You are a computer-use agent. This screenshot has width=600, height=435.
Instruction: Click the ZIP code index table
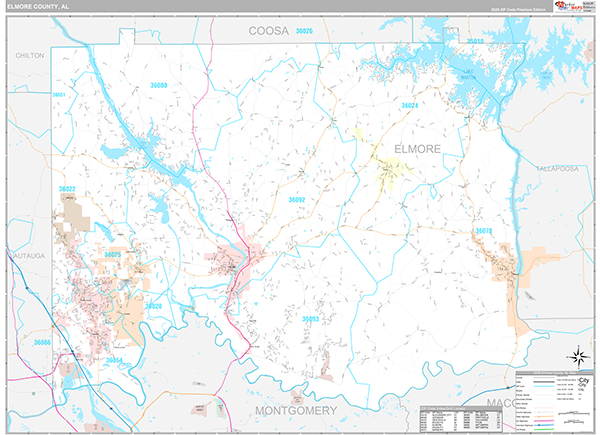(x=461, y=419)
